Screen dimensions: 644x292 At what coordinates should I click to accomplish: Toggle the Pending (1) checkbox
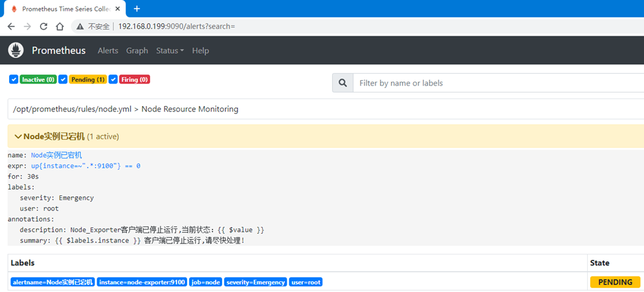pyautogui.click(x=63, y=79)
